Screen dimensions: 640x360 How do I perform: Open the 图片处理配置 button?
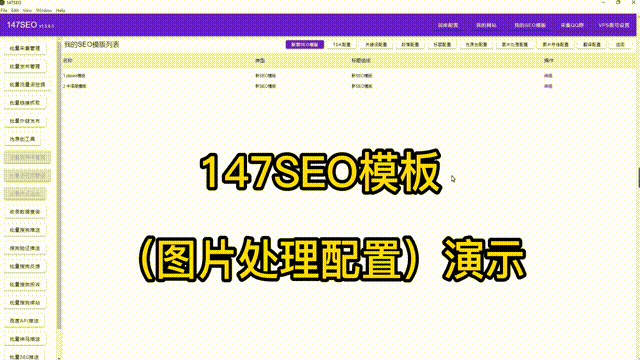(514, 44)
